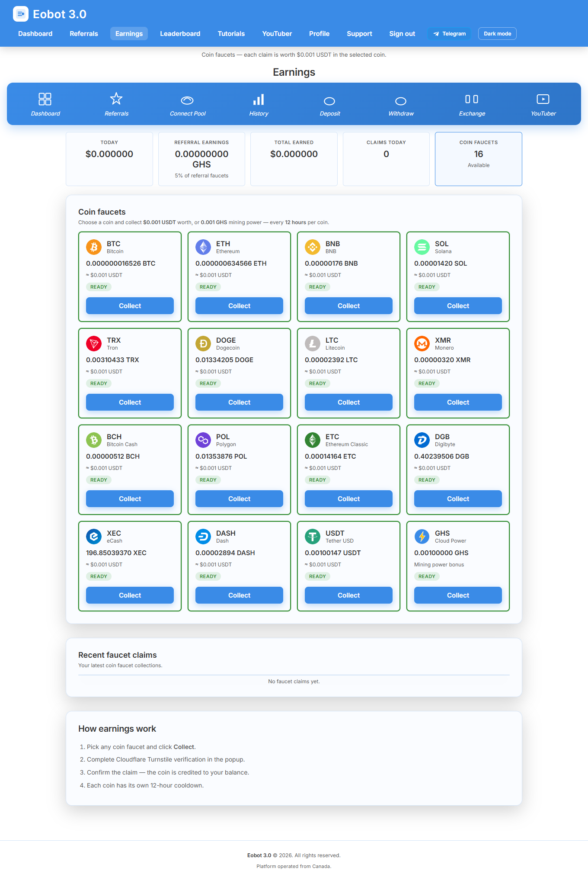The height and width of the screenshot is (884, 588).
Task: Open the Connect Pool icon shortcut
Action: click(x=187, y=100)
